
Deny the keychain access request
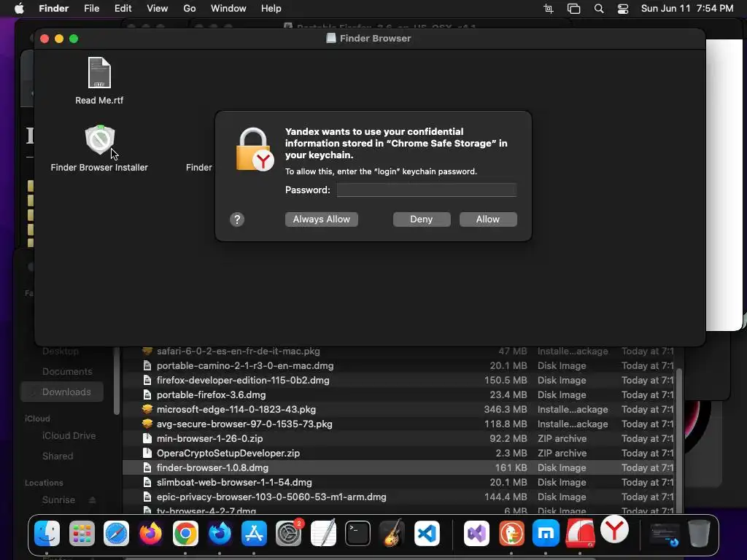pyautogui.click(x=422, y=219)
